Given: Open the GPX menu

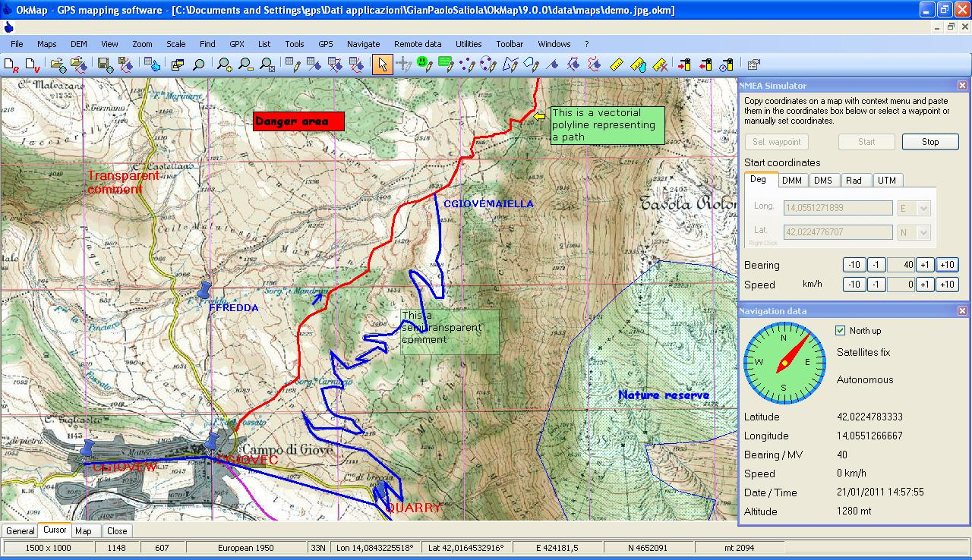Looking at the screenshot, I should pyautogui.click(x=237, y=44).
